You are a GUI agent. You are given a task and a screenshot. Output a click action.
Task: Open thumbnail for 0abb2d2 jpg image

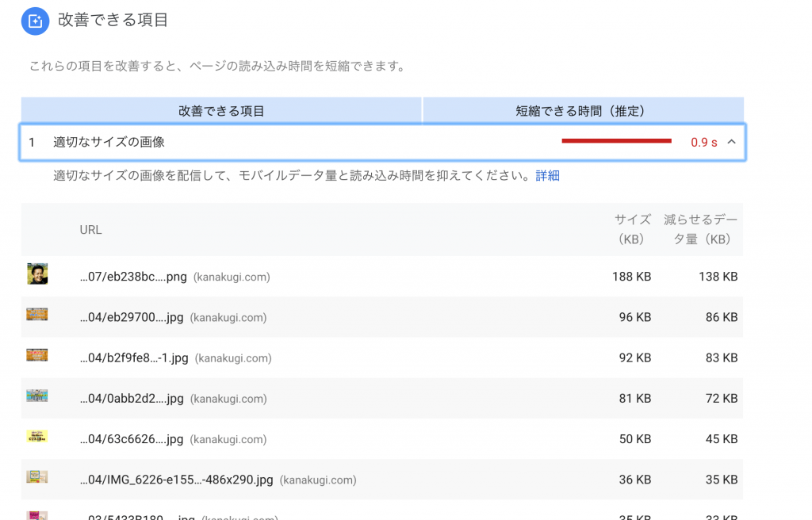click(37, 396)
